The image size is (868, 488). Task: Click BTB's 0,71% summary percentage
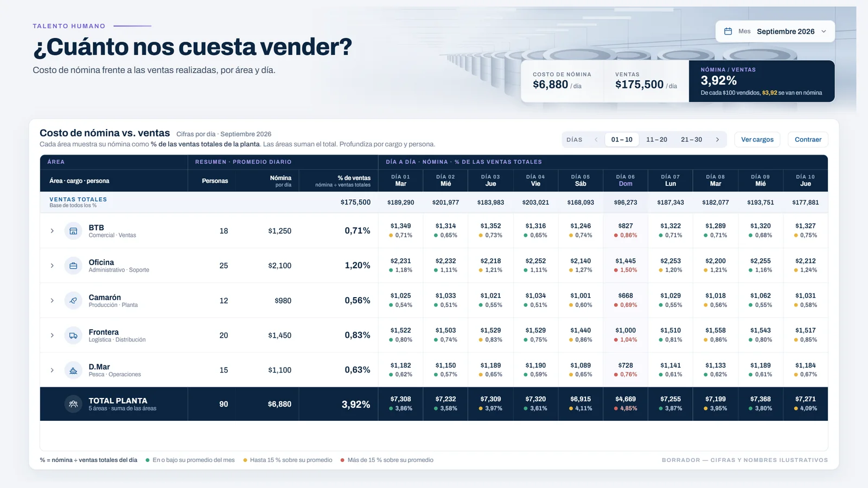point(358,231)
